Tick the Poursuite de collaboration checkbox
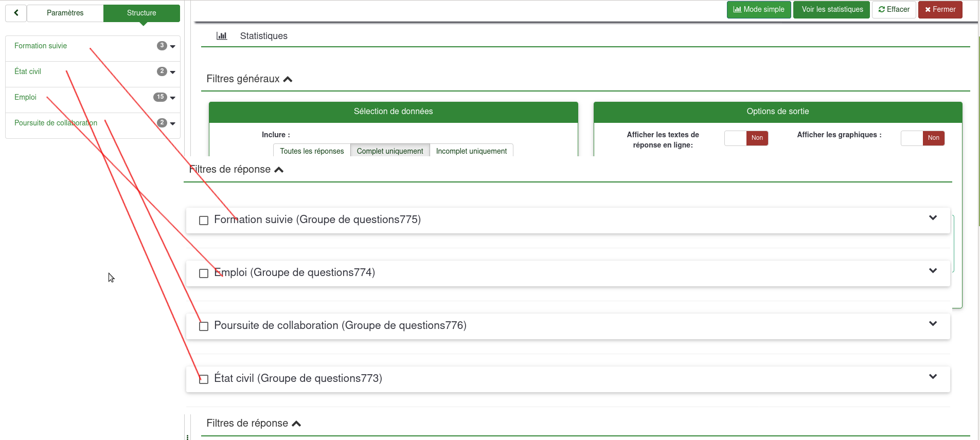Image resolution: width=980 pixels, height=440 pixels. coord(204,326)
